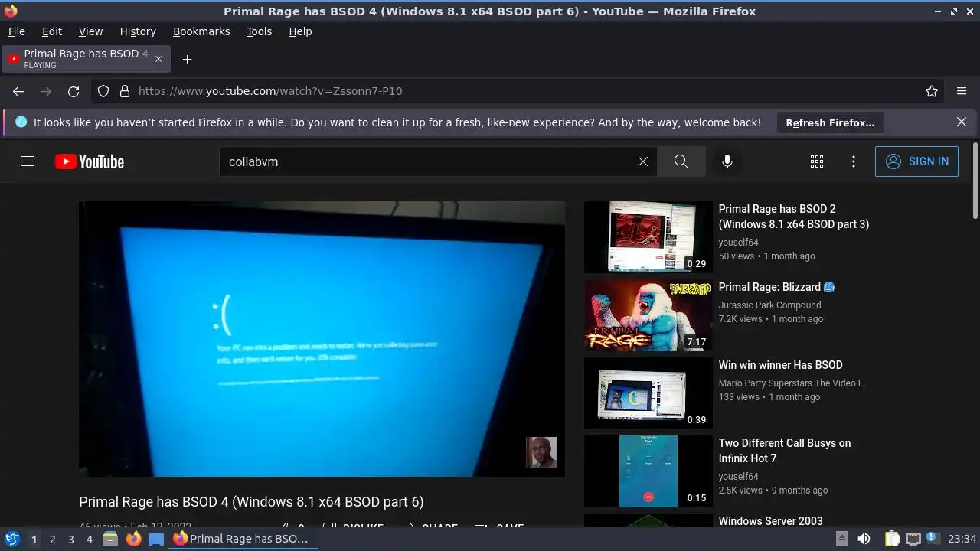
Task: Open the History menu
Action: pyautogui.click(x=138, y=31)
